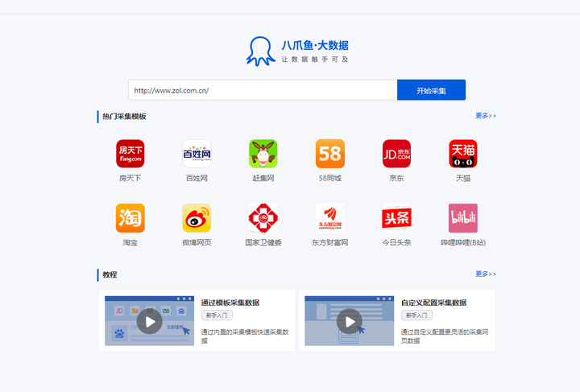Click the 通过自定义配置更灵活 description text
Image resolution: width=580 pixels, height=392 pixels.
coord(445,336)
